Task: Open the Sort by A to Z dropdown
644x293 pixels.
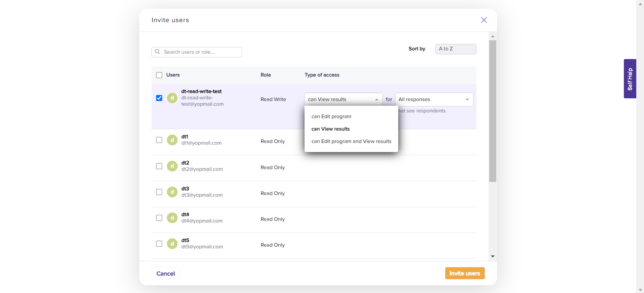Action: [x=455, y=49]
